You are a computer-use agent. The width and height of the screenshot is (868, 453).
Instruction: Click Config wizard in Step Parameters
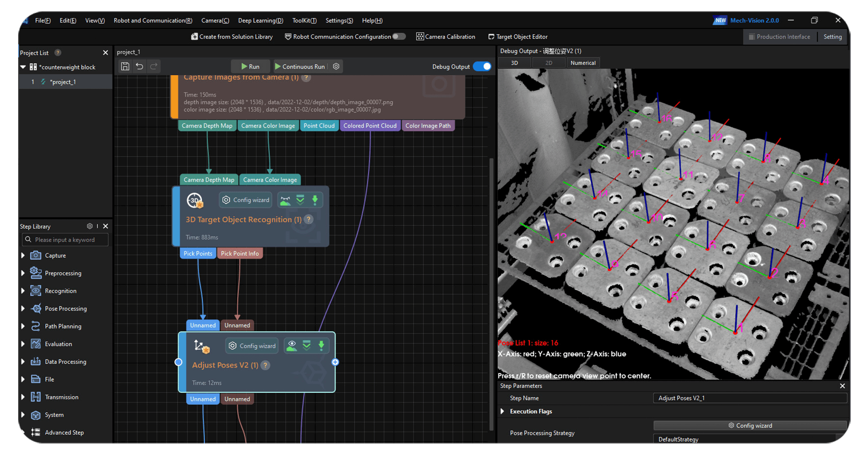coord(750,425)
